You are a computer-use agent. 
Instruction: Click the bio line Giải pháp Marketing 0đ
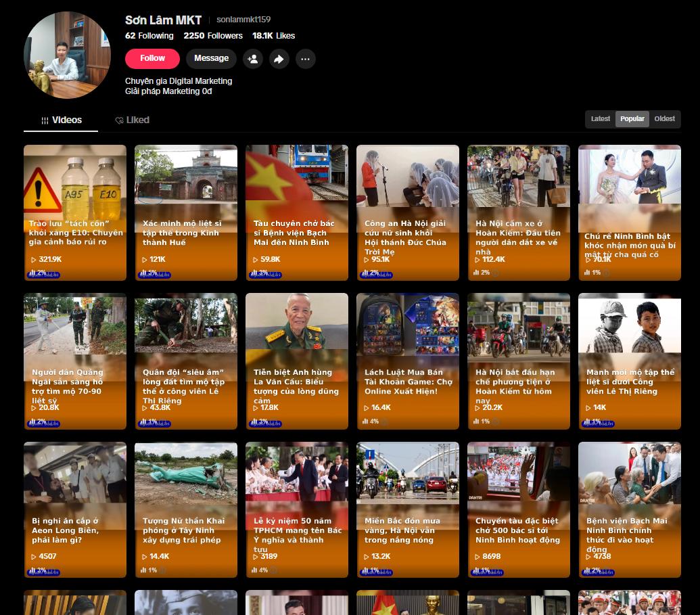(x=168, y=91)
